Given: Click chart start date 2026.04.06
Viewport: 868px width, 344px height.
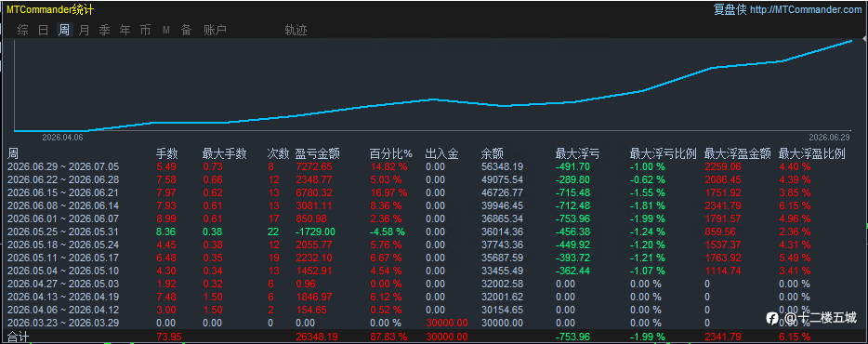Looking at the screenshot, I should (x=62, y=138).
